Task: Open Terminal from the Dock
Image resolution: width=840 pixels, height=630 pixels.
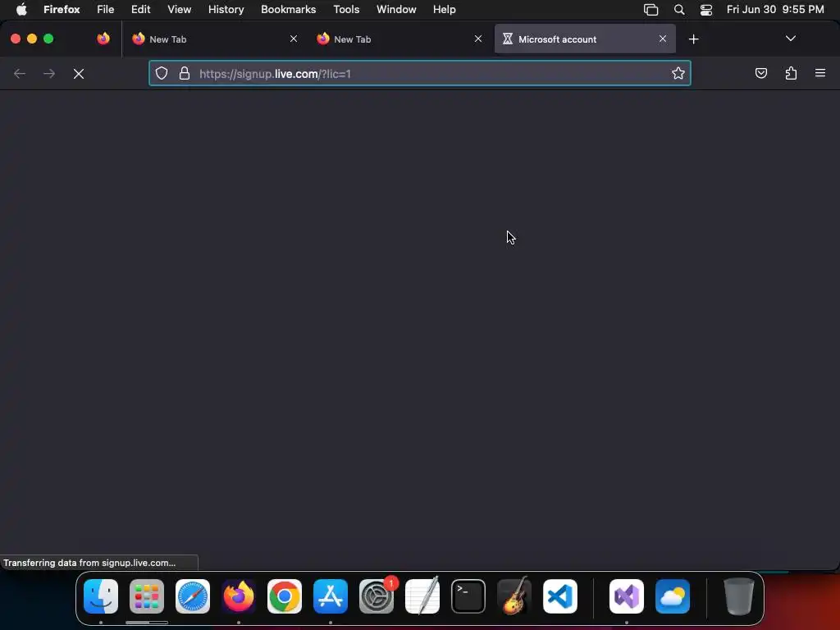Action: click(468, 596)
